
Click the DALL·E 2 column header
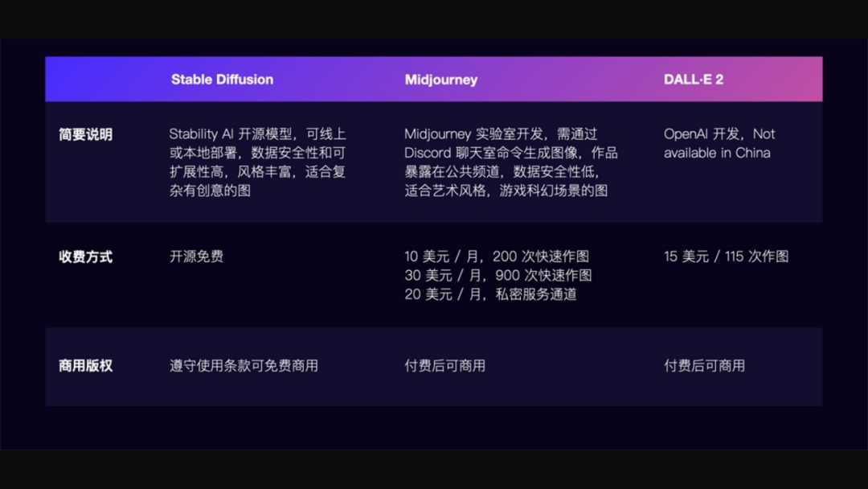(694, 79)
